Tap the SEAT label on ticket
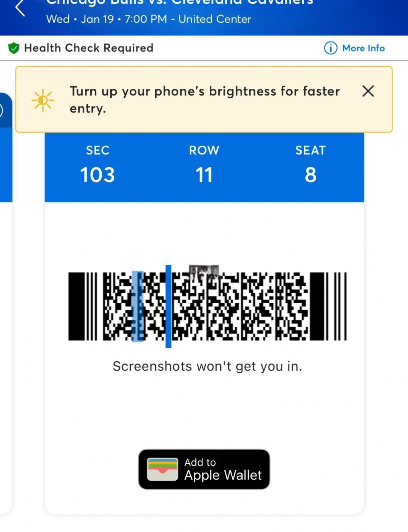 (x=311, y=150)
